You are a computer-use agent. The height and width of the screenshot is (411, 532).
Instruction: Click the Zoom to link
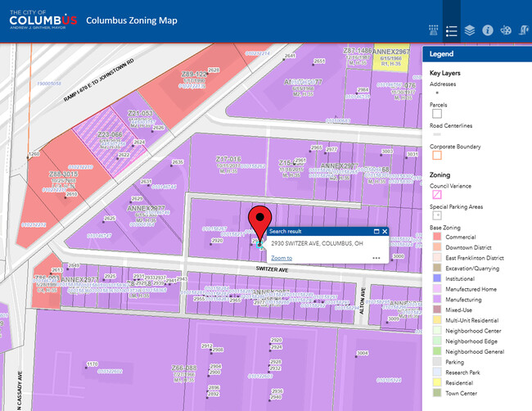pyautogui.click(x=282, y=258)
